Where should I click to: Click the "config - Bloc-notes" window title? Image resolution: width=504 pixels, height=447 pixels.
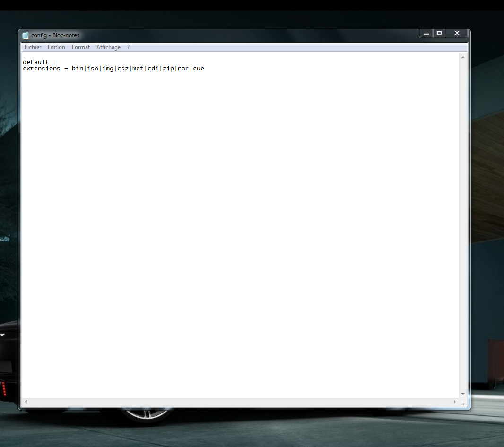[55, 35]
